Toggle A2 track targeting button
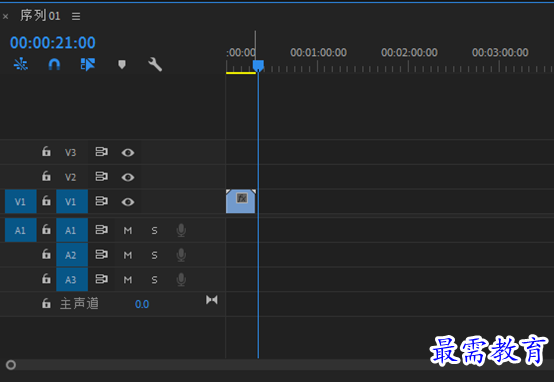This screenshot has height=382, width=554. [72, 255]
